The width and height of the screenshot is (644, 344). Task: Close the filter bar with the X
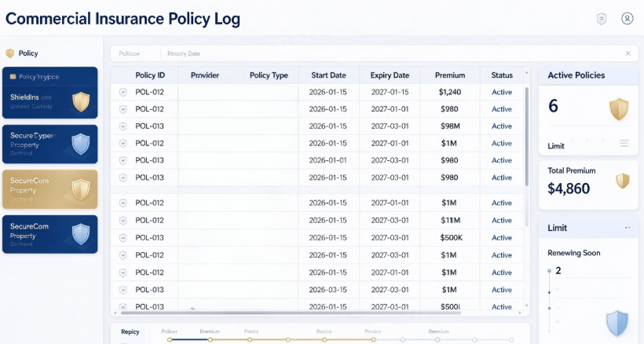[x=628, y=53]
